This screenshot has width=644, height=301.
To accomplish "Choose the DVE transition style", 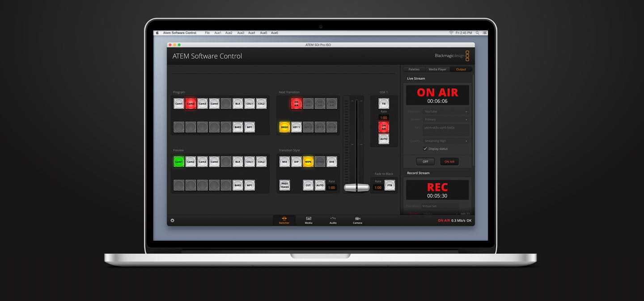I will click(x=331, y=162).
